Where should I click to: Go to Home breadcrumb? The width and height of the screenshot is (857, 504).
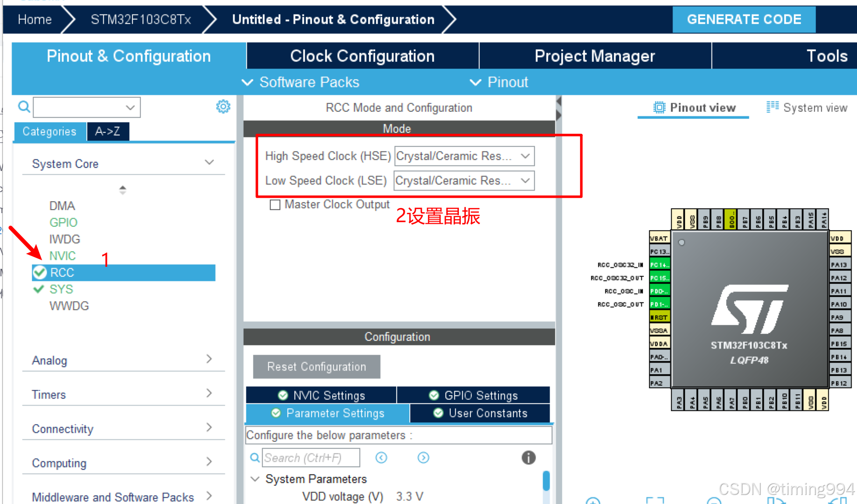[35, 20]
